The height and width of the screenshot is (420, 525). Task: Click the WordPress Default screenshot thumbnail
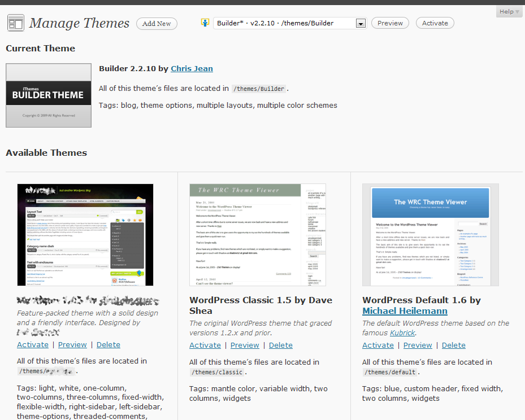coord(431,235)
